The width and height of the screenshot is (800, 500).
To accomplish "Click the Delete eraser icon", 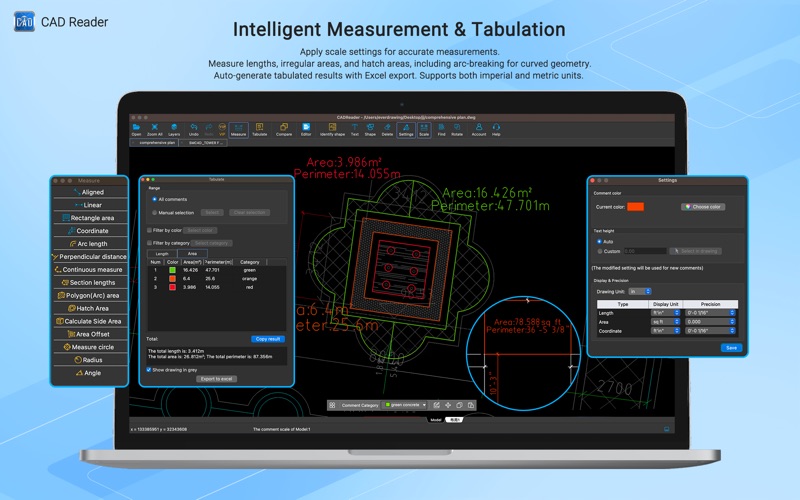I will coord(387,129).
